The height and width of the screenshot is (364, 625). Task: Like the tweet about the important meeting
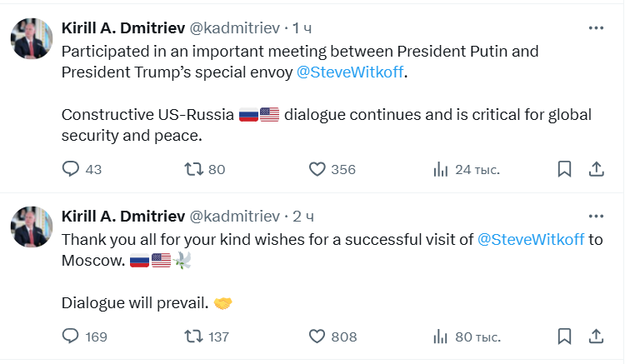point(317,169)
